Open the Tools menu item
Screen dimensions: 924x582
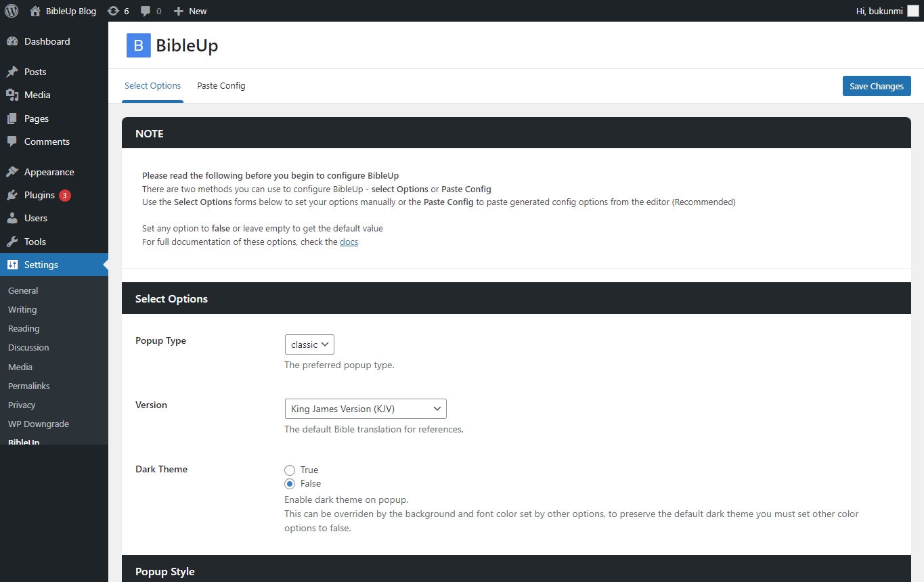pyautogui.click(x=54, y=242)
